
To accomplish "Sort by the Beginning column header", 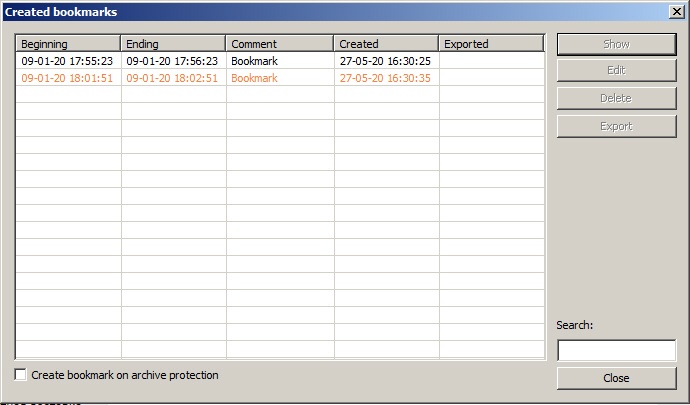I will click(68, 44).
